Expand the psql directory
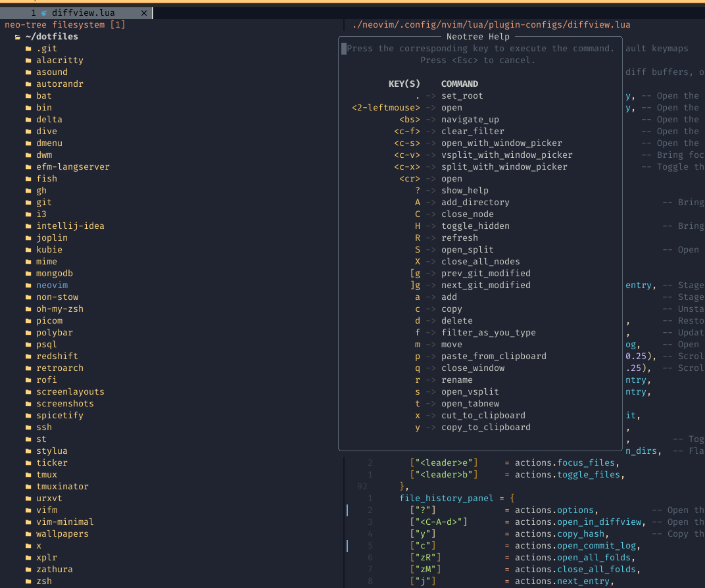The image size is (705, 588). tap(46, 345)
